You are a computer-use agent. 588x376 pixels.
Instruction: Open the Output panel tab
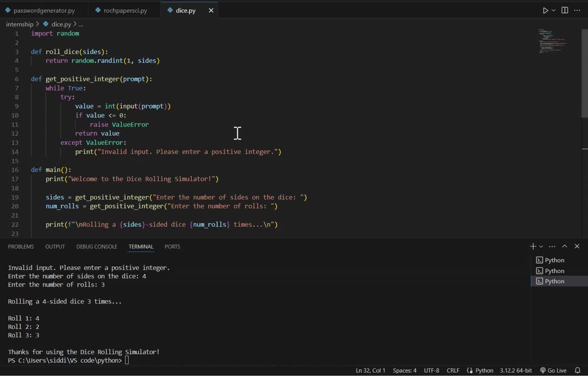pyautogui.click(x=55, y=246)
